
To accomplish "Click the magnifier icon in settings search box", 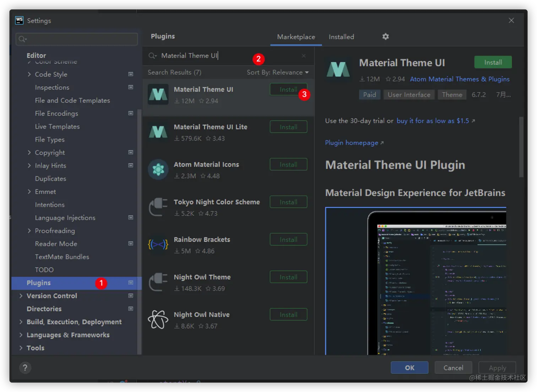I will (22, 39).
